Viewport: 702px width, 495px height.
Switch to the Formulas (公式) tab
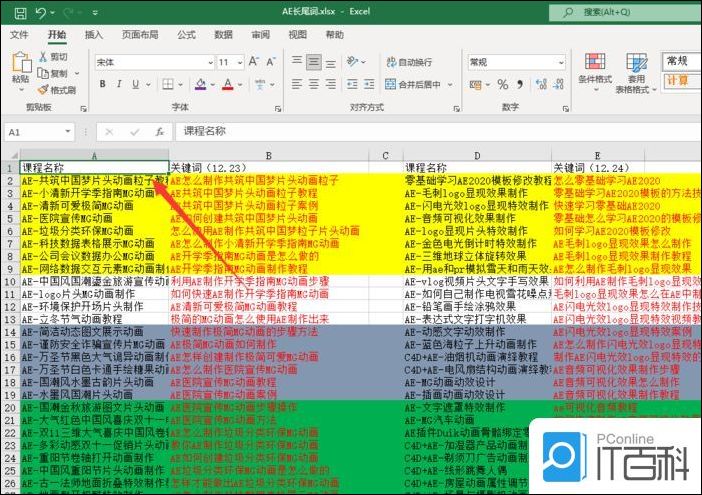point(186,35)
